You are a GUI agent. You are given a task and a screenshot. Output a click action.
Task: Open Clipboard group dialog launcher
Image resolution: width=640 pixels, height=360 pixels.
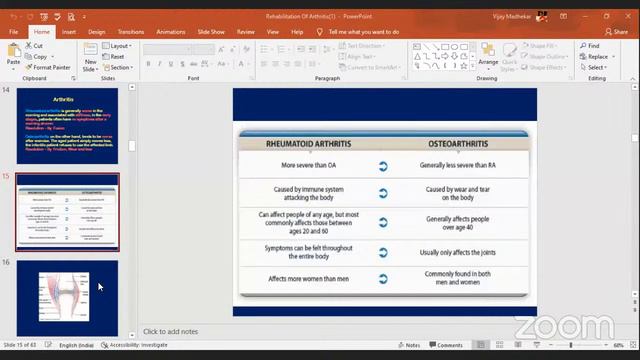[x=73, y=78]
